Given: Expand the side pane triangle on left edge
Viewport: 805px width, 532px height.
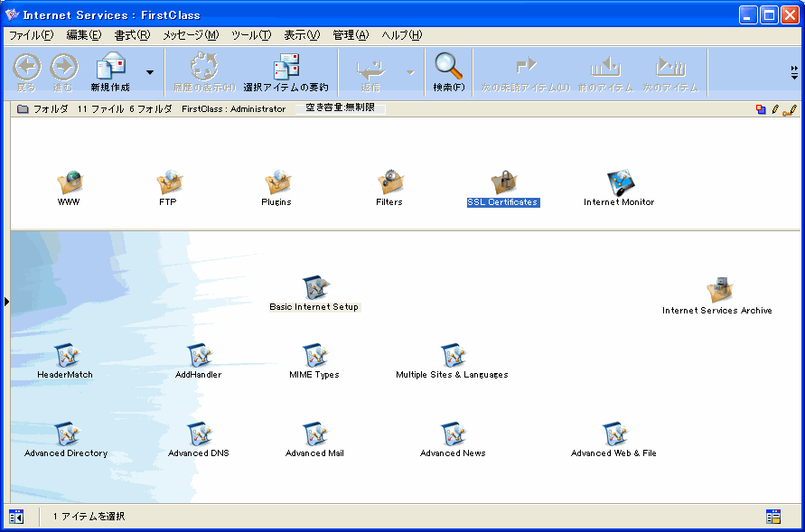Looking at the screenshot, I should point(6,302).
